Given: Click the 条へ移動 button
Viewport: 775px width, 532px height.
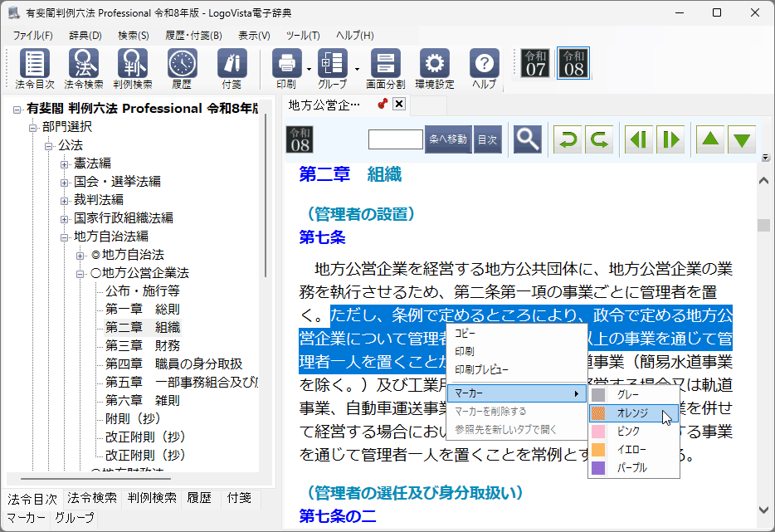Looking at the screenshot, I should click(448, 139).
